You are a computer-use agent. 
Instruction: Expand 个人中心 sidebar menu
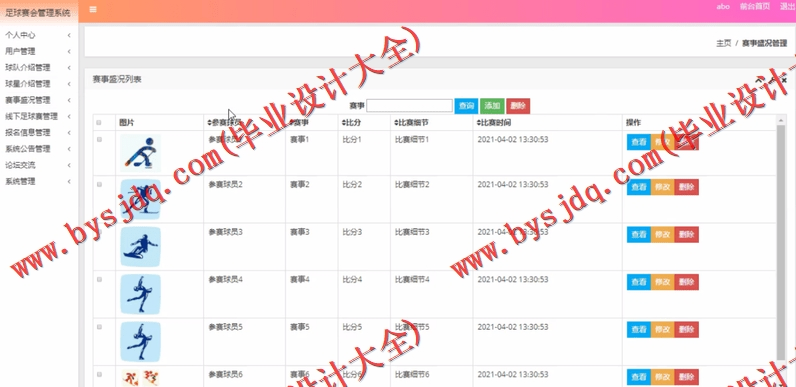pyautogui.click(x=38, y=35)
